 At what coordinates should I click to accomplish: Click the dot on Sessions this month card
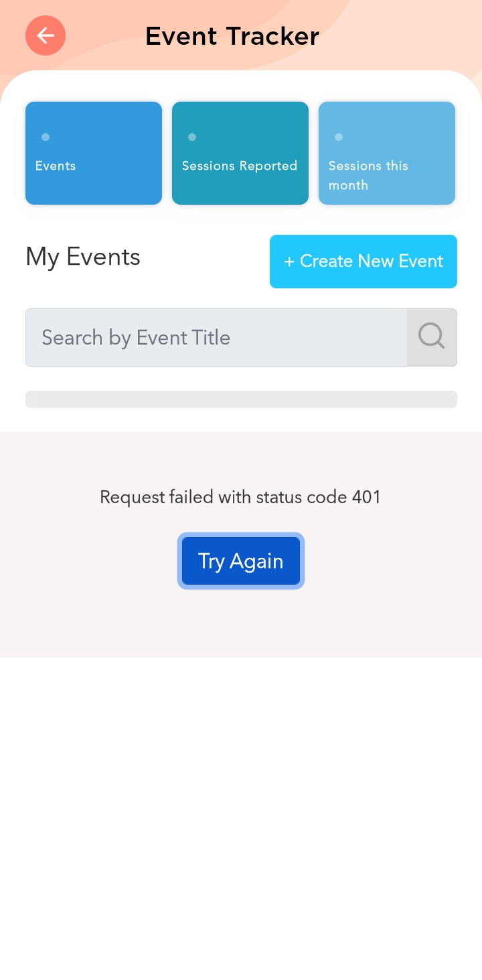(x=339, y=137)
